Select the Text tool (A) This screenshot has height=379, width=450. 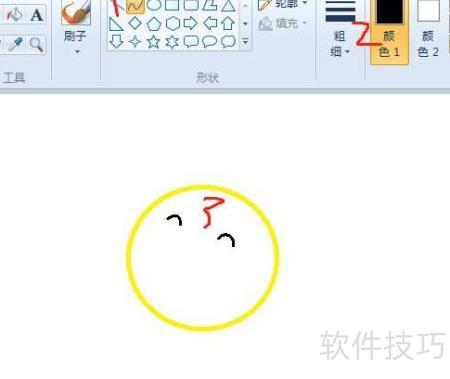click(x=36, y=15)
